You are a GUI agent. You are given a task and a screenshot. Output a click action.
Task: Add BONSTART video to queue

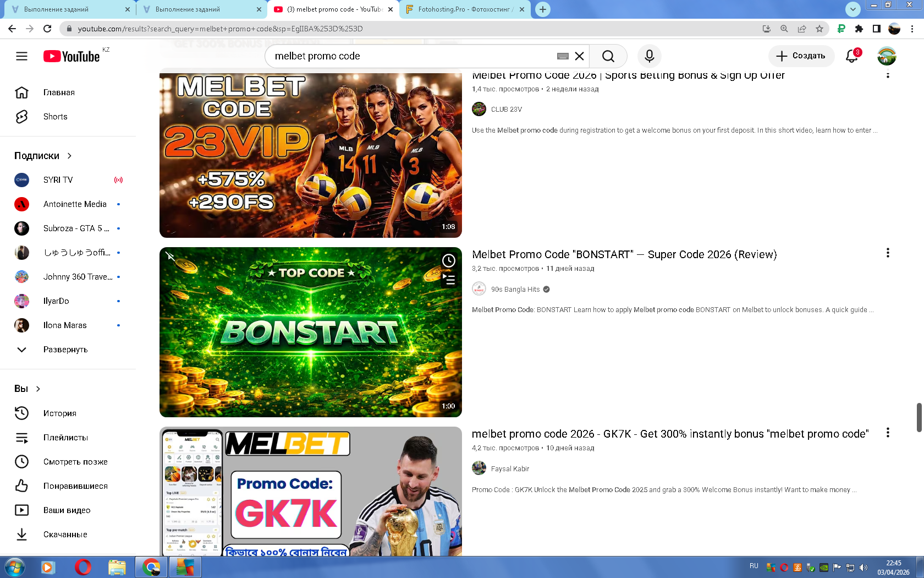tap(449, 280)
